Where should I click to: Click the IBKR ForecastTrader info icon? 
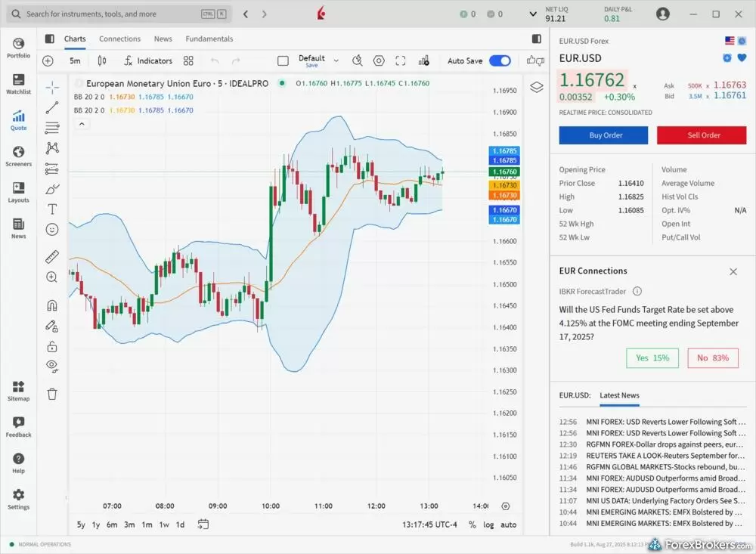pos(637,291)
